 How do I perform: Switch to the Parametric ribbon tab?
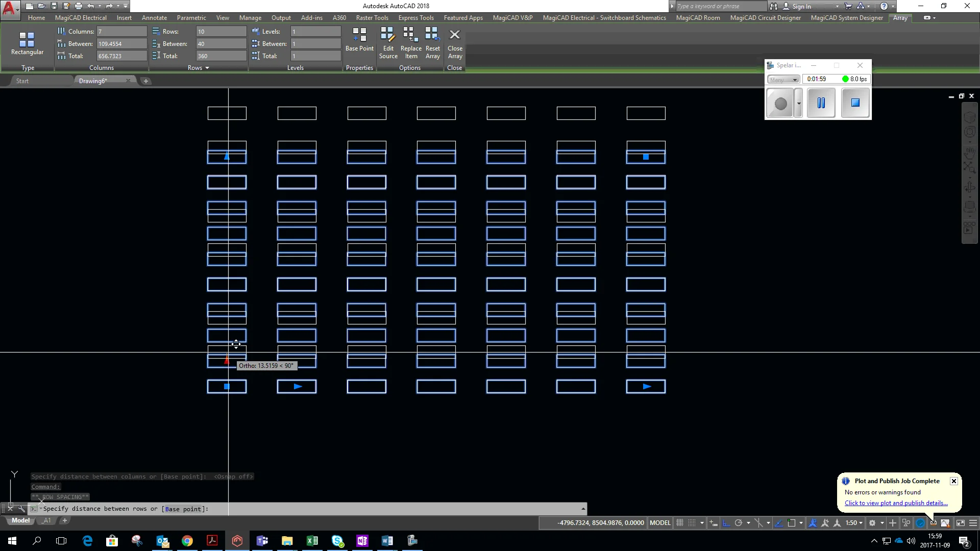click(x=191, y=17)
